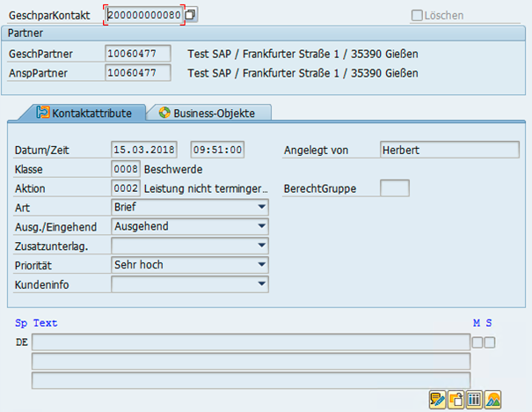Image resolution: width=532 pixels, height=412 pixels.
Task: Click the search help icon beside GeschparKontakt
Action: 191,15
